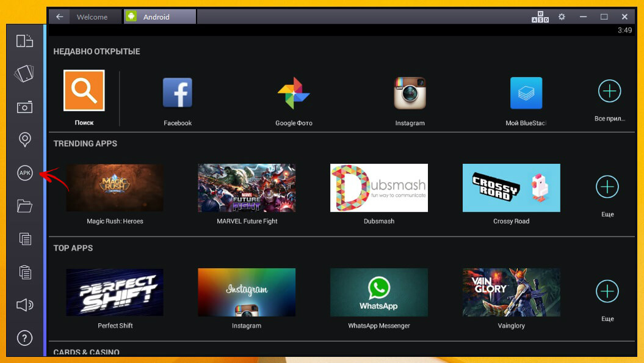This screenshot has height=363, width=644.
Task: Rotate the screen orientation
Action: click(x=24, y=40)
